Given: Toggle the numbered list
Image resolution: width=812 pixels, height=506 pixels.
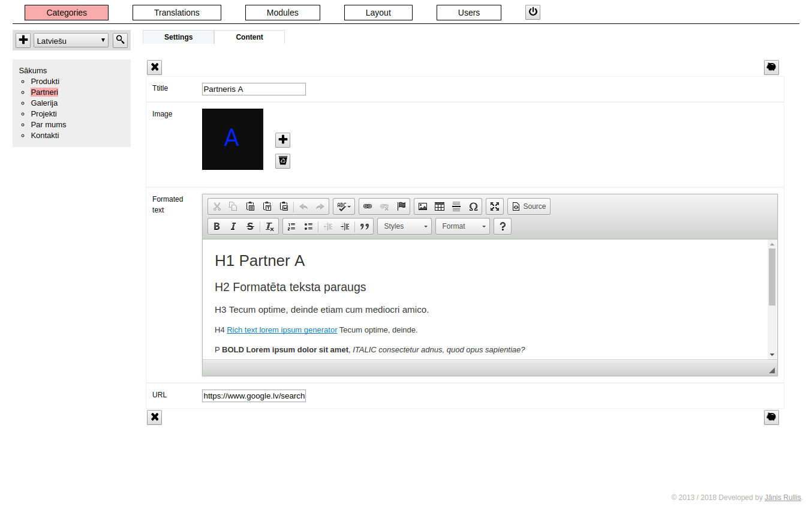Looking at the screenshot, I should pyautogui.click(x=291, y=226).
